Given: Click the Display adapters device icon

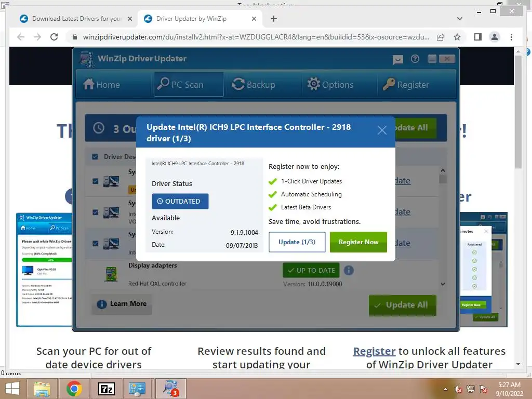Looking at the screenshot, I should click(x=112, y=274).
